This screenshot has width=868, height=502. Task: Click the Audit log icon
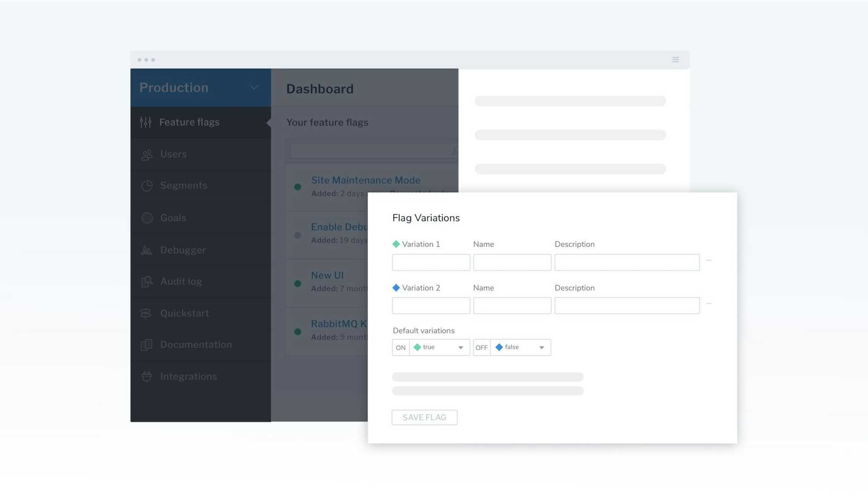[146, 281]
